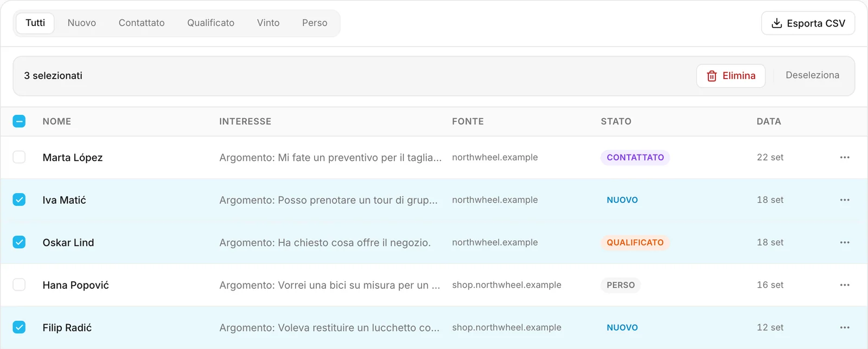Open row actions menu for Hana Popović
Image resolution: width=868 pixels, height=349 pixels.
coord(845,285)
